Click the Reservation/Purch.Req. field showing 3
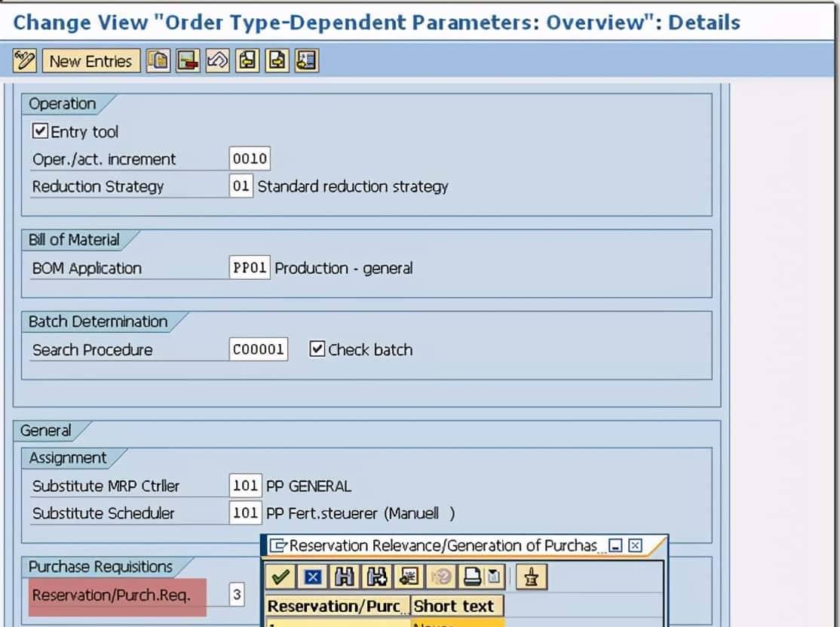 point(237,595)
